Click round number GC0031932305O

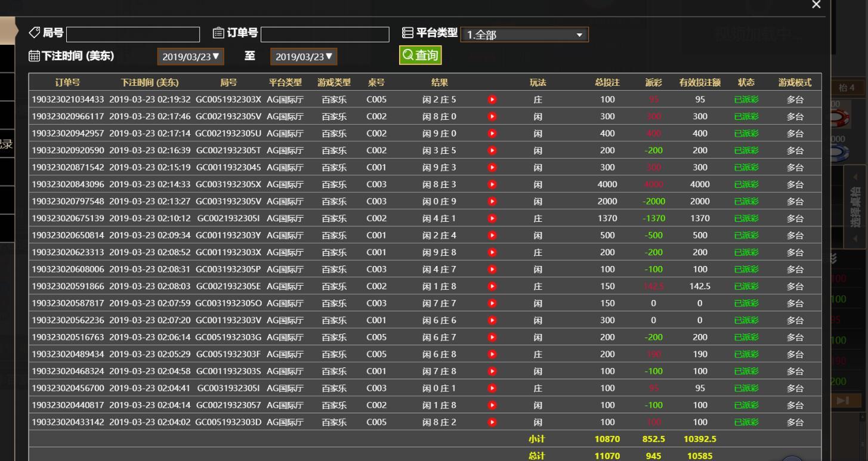click(228, 304)
